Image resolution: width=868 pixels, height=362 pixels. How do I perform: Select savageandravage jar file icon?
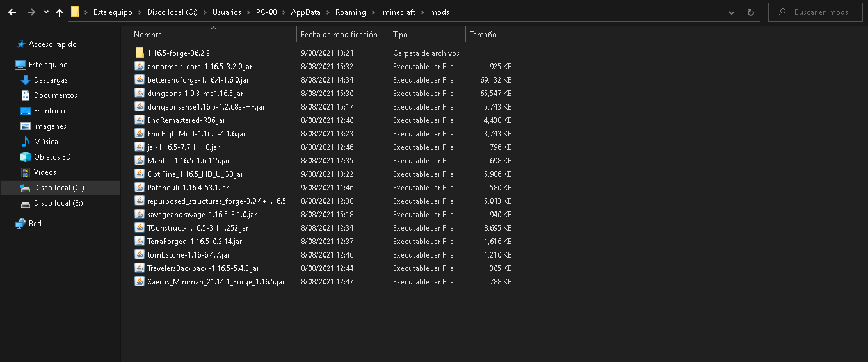(140, 214)
